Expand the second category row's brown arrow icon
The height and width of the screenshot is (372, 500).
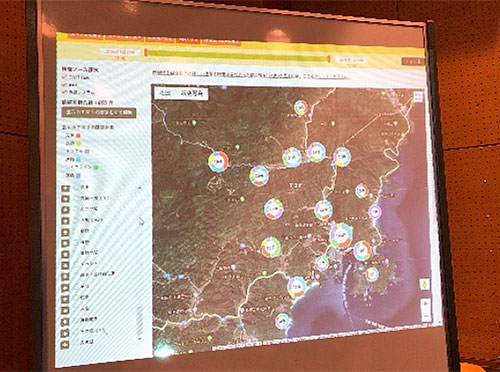coord(66,199)
